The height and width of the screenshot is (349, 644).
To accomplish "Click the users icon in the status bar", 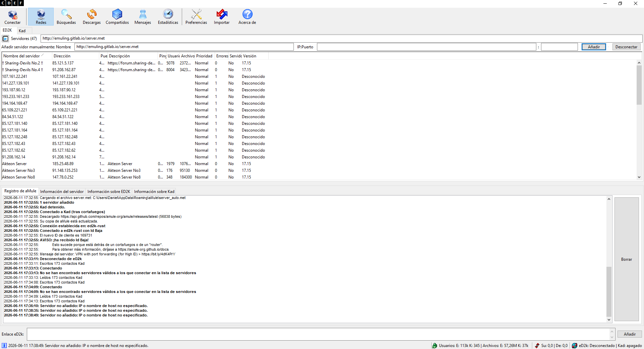I will (435, 346).
